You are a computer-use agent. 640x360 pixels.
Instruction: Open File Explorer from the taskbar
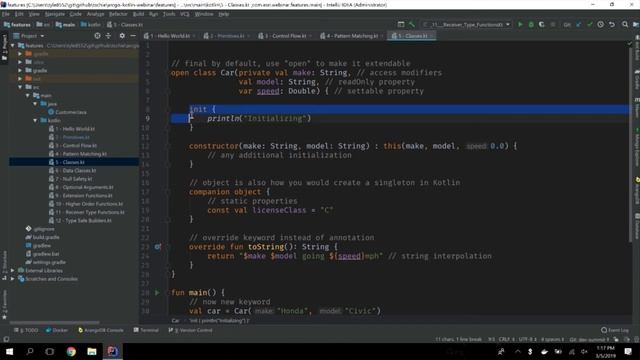(x=92, y=351)
